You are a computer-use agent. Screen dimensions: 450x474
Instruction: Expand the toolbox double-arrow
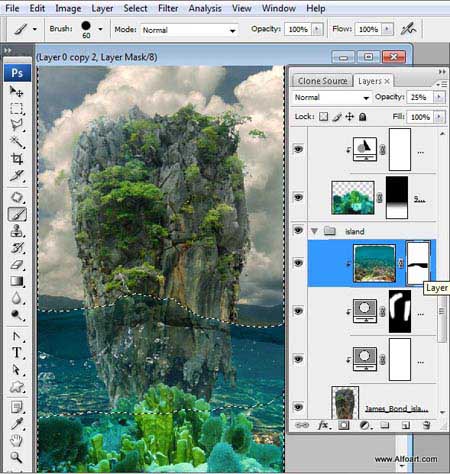coord(7,50)
